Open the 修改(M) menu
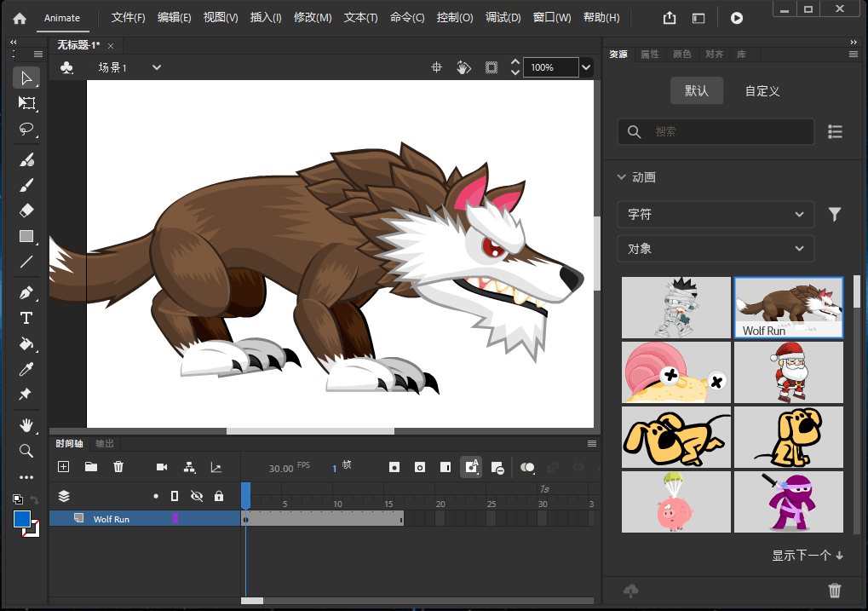868x611 pixels. 312,18
